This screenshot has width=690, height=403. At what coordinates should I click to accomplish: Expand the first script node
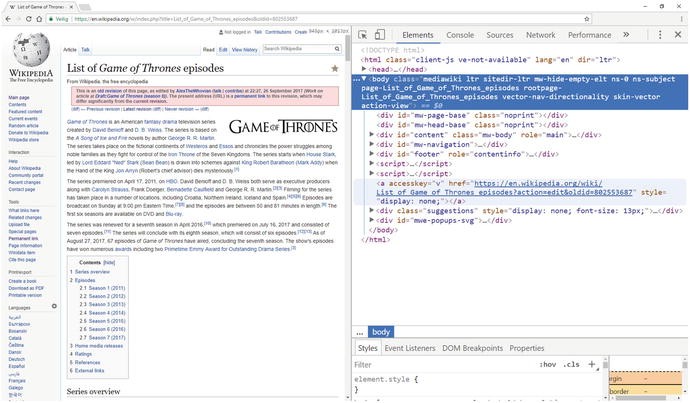[371, 164]
